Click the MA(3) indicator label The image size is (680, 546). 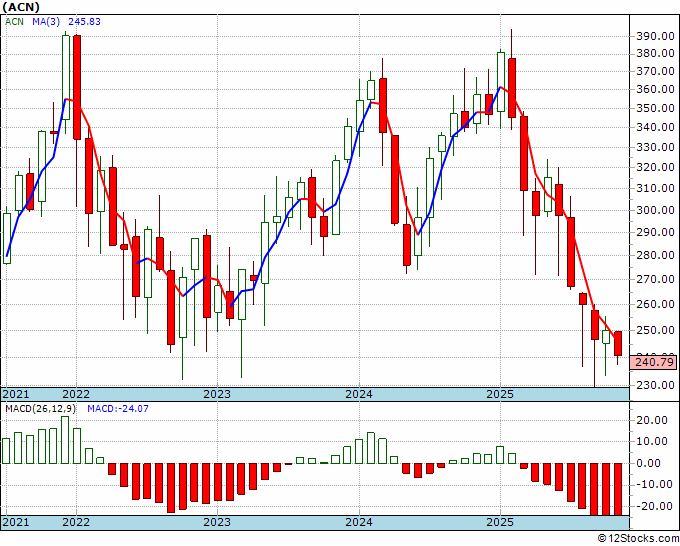46,21
